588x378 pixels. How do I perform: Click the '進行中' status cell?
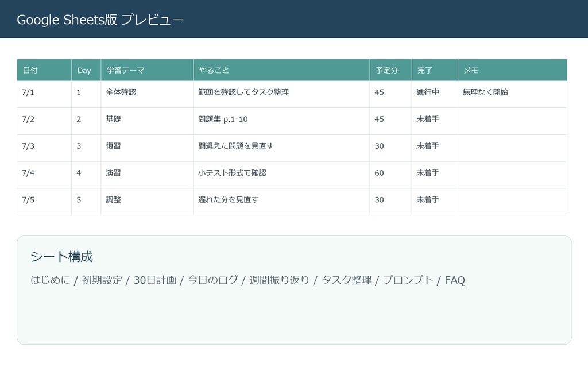coord(435,94)
